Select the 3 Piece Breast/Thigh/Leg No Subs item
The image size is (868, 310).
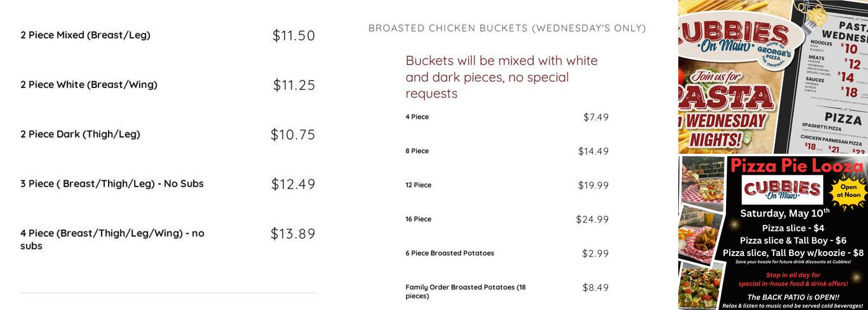[112, 184]
